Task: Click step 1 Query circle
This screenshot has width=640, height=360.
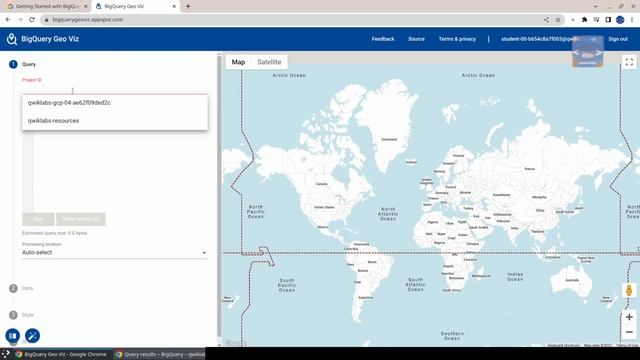Action: click(x=13, y=64)
